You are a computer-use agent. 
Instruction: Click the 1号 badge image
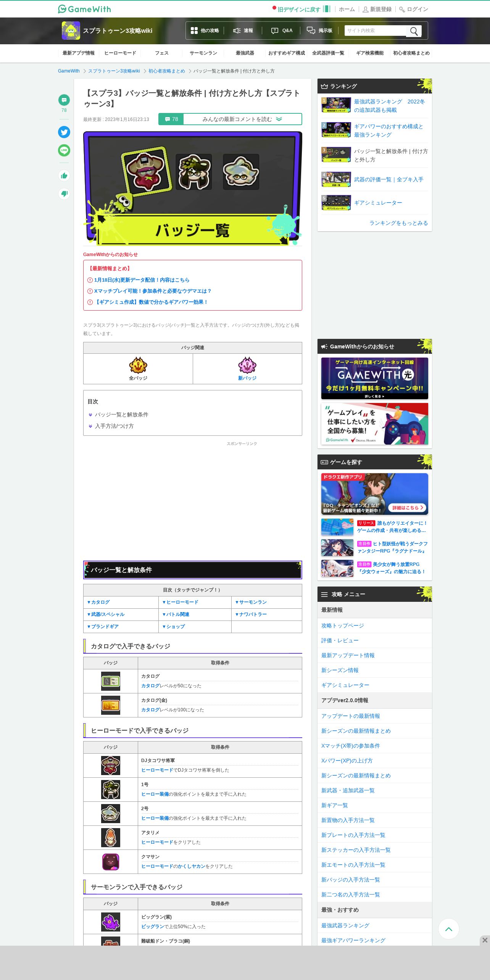(111, 790)
